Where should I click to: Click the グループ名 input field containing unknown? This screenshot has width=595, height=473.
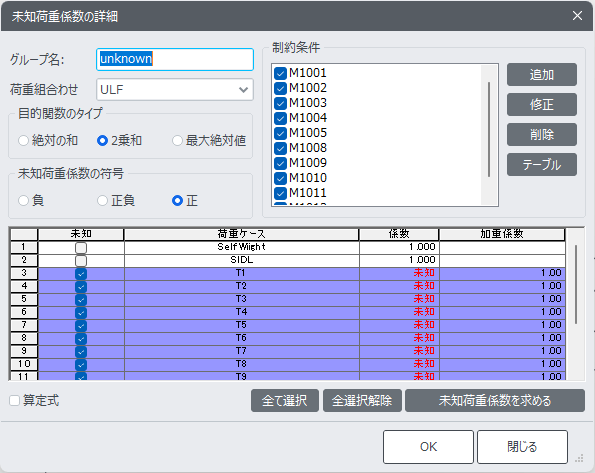coord(175,59)
